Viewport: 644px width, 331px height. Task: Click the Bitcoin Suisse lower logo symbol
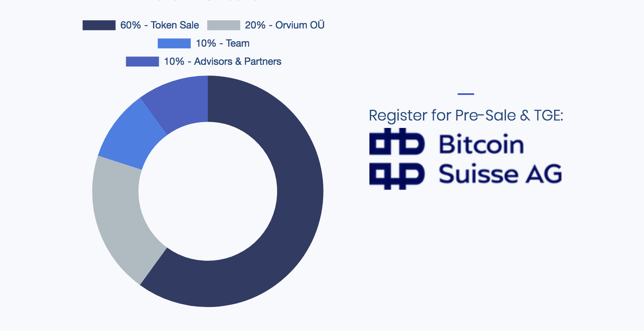click(x=397, y=176)
